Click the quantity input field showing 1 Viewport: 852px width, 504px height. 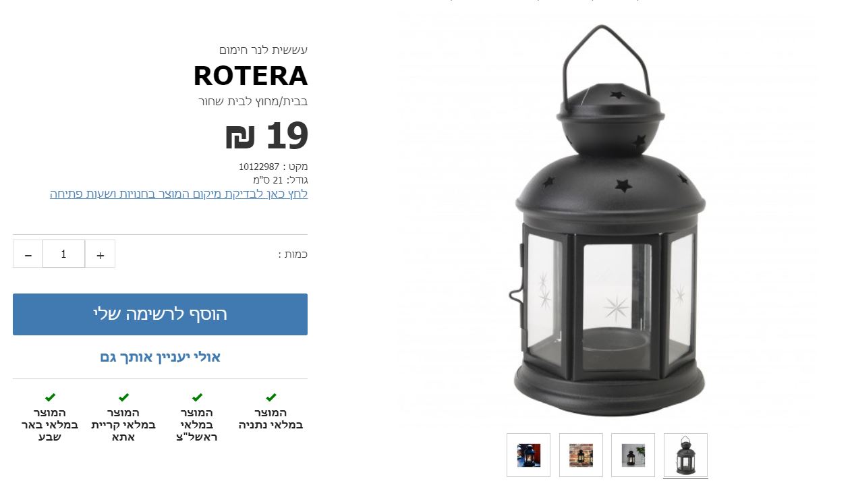tap(63, 254)
